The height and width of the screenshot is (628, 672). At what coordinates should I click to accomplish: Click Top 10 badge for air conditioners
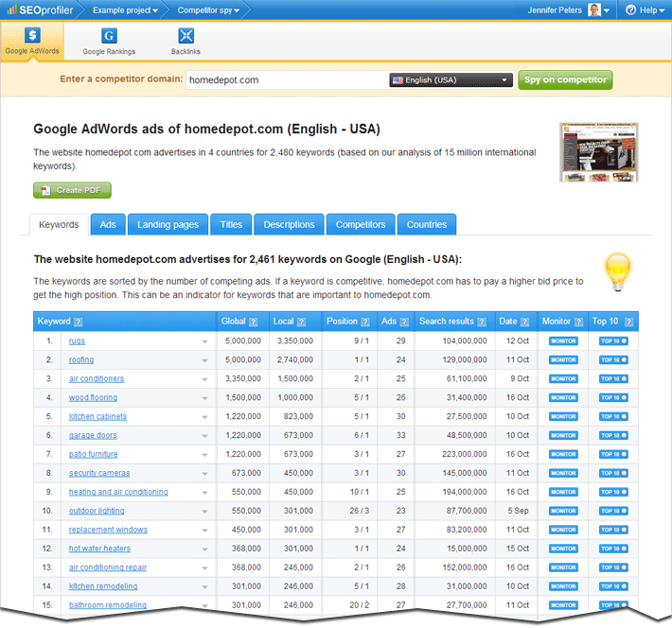coord(613,378)
